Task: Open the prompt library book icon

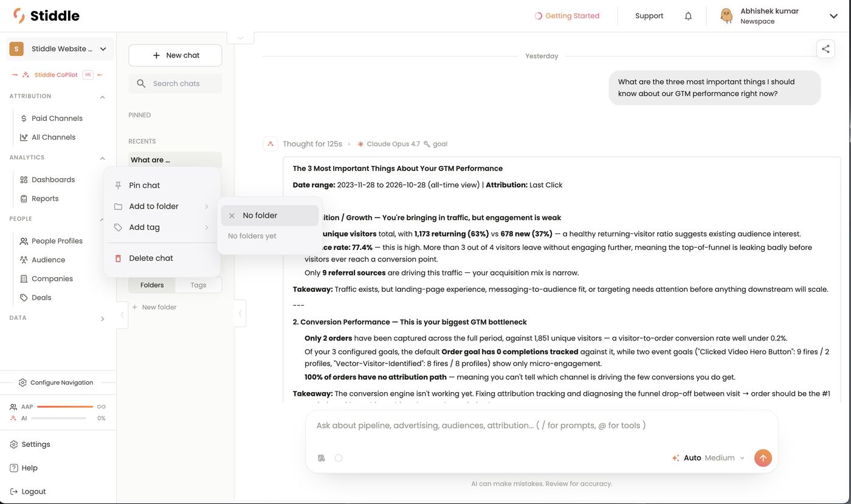Action: click(322, 458)
